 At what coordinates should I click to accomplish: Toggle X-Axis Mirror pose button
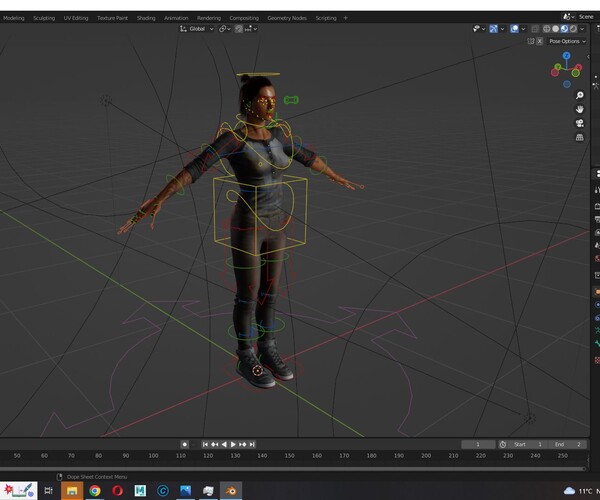540,41
